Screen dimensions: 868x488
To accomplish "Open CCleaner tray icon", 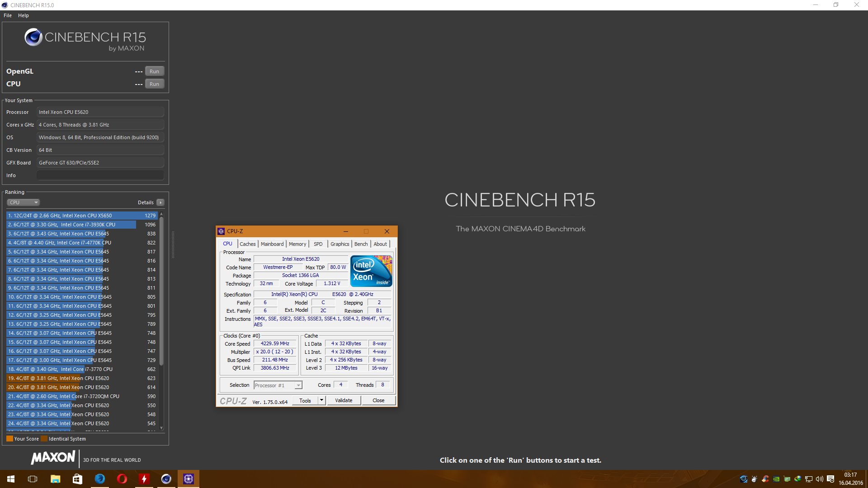I will pyautogui.click(x=765, y=479).
